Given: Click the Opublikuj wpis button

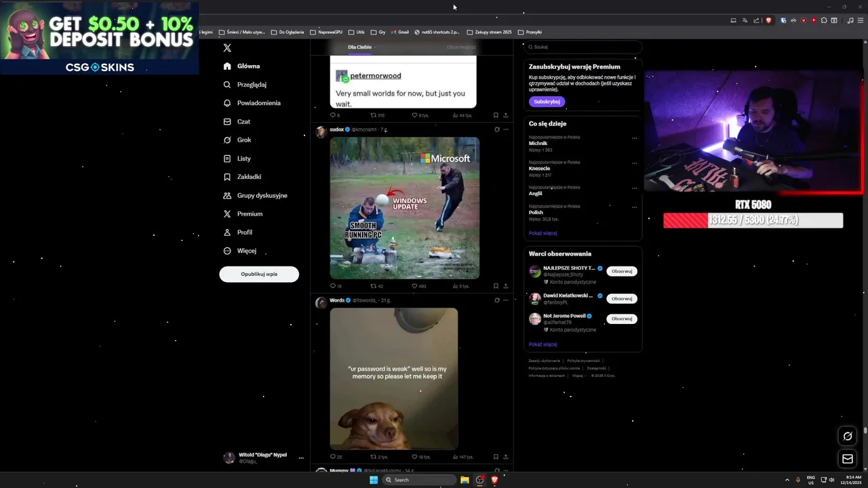Looking at the screenshot, I should [259, 274].
